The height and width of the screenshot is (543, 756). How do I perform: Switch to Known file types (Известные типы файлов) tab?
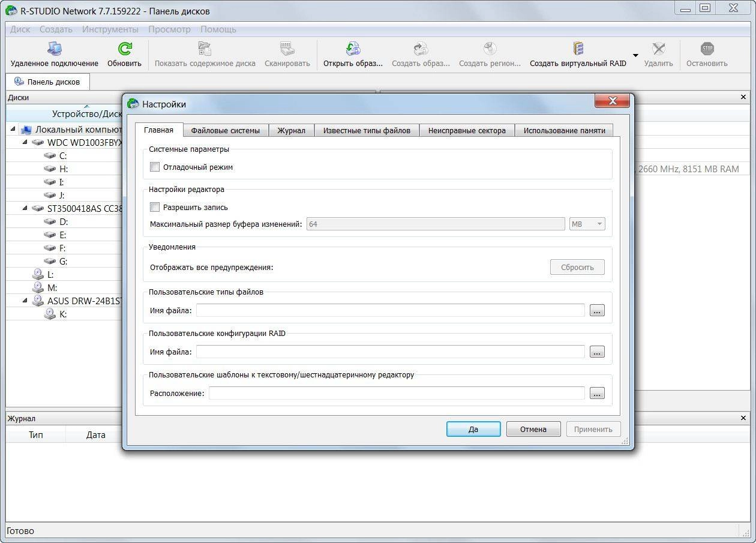coord(367,130)
